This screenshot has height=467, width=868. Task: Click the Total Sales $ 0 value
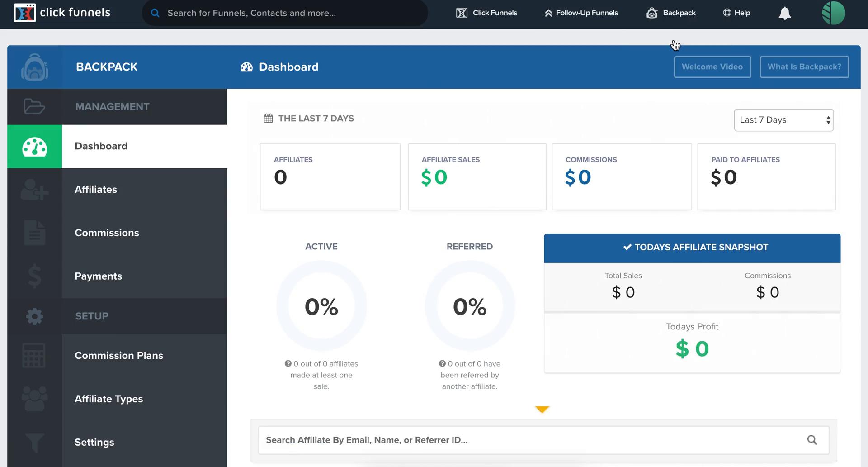(x=623, y=292)
